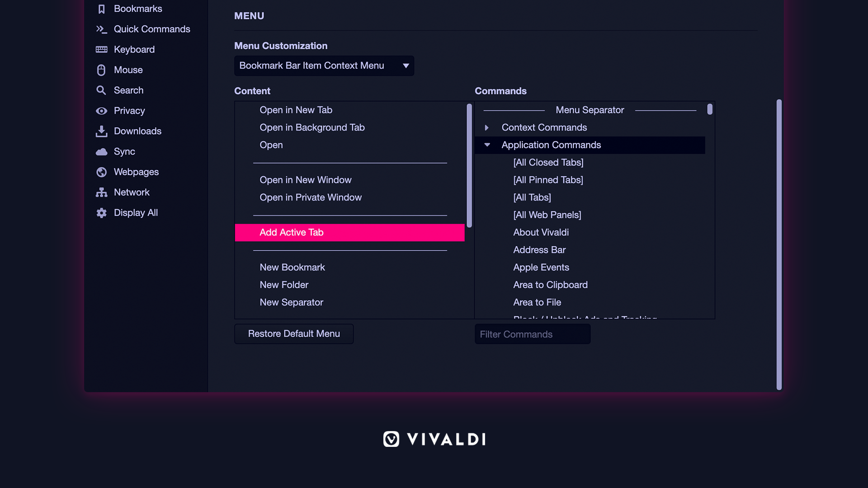Click the Filter Commands input field
Image resolution: width=868 pixels, height=488 pixels.
pyautogui.click(x=533, y=333)
